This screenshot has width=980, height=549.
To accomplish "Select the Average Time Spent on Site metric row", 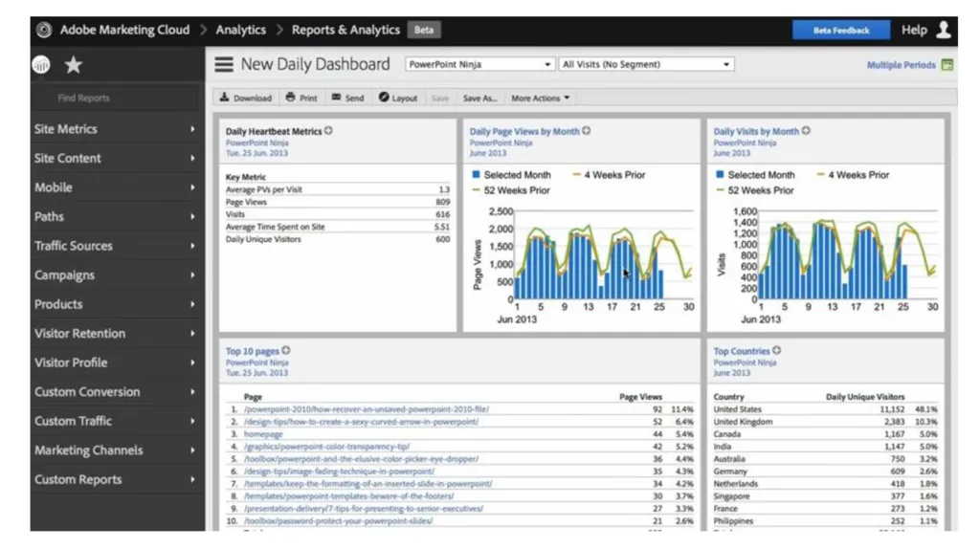I will click(338, 227).
